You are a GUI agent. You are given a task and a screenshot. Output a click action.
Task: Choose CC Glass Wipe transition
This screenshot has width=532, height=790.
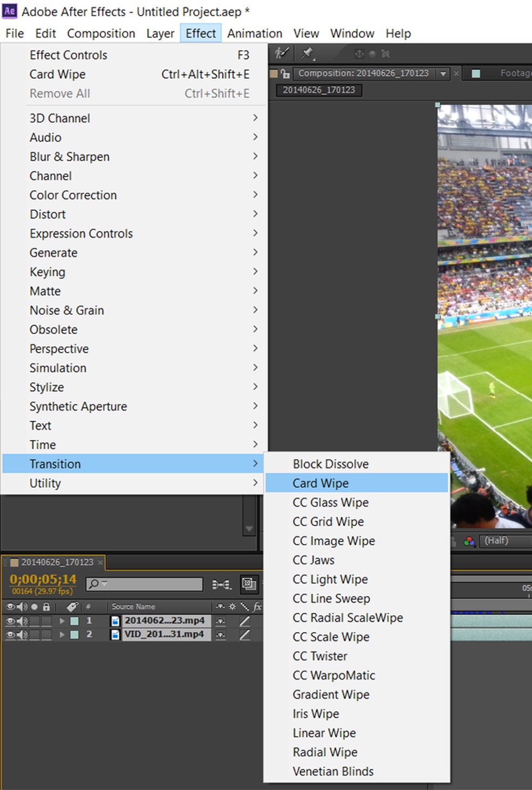[357, 502]
